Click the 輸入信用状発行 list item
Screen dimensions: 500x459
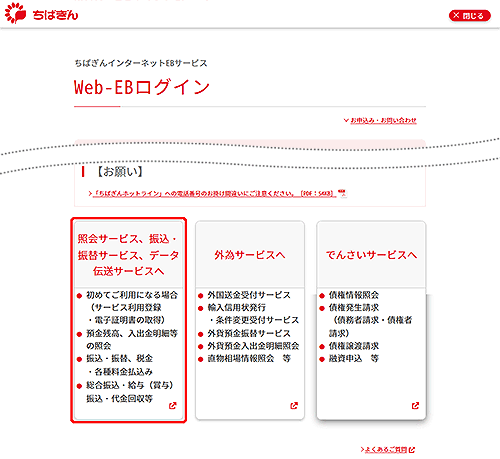(253, 314)
